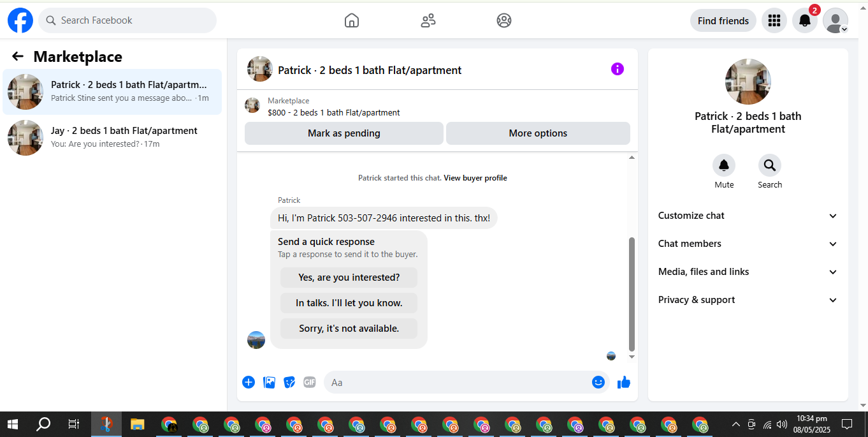
Task: Open File Explorer on taskbar
Action: click(138, 424)
